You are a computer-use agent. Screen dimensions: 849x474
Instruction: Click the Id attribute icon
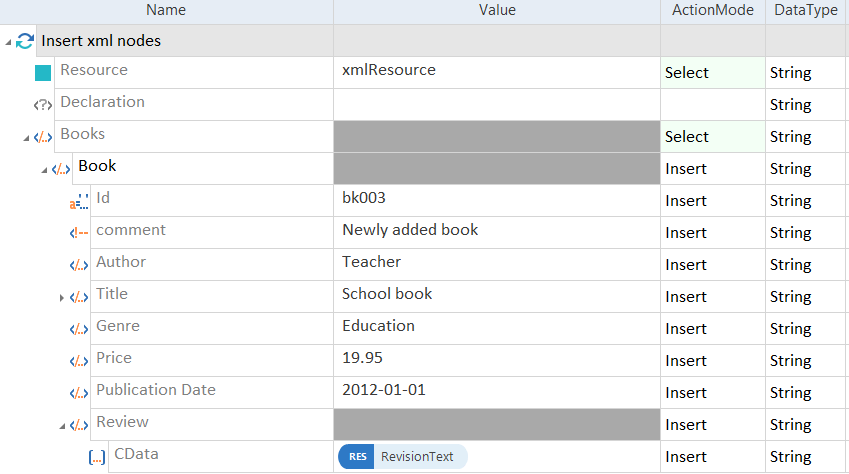click(x=79, y=201)
